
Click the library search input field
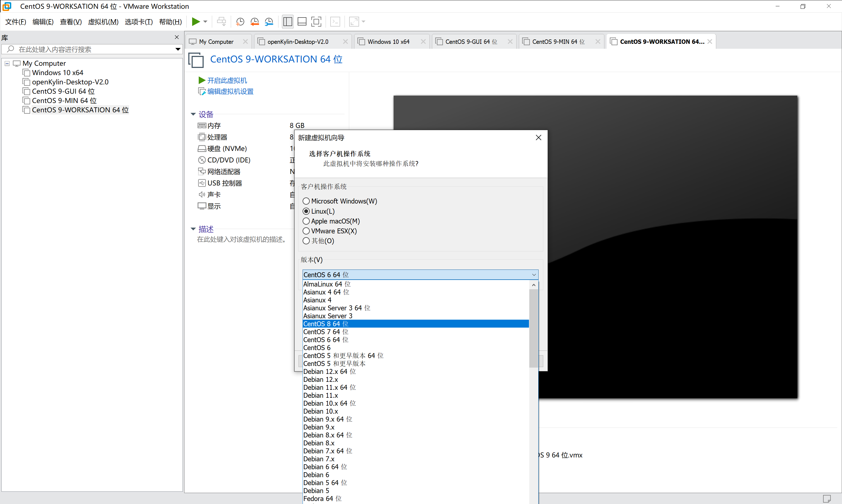click(x=92, y=49)
